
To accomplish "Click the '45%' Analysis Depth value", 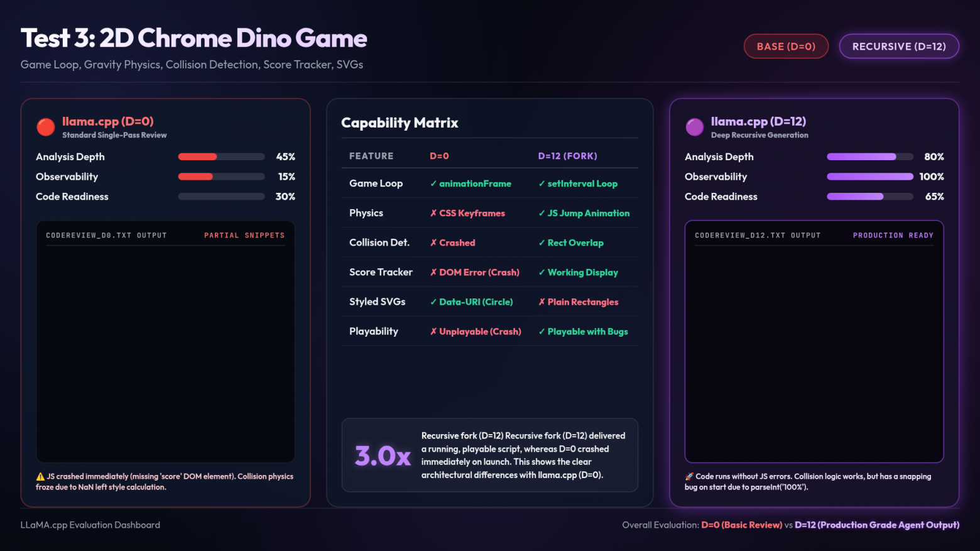I will coord(286,156).
